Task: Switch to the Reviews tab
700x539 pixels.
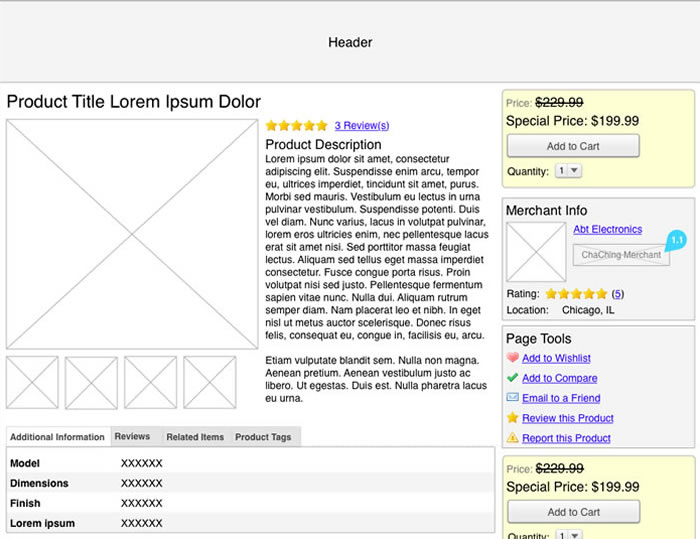Action: (132, 436)
